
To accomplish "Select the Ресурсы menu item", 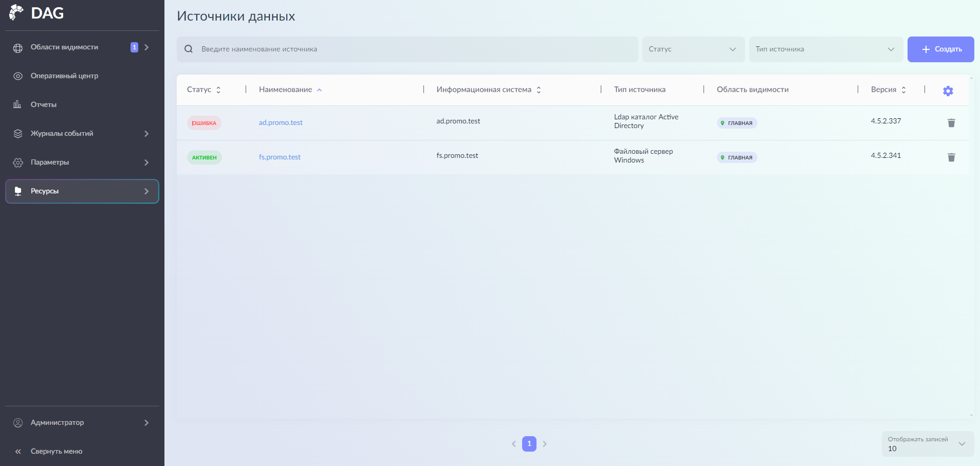I will (x=82, y=191).
